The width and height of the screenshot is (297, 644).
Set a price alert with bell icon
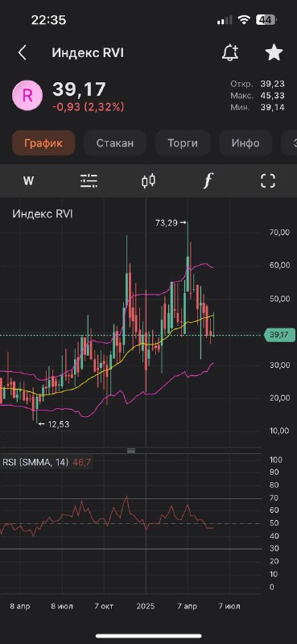point(230,52)
